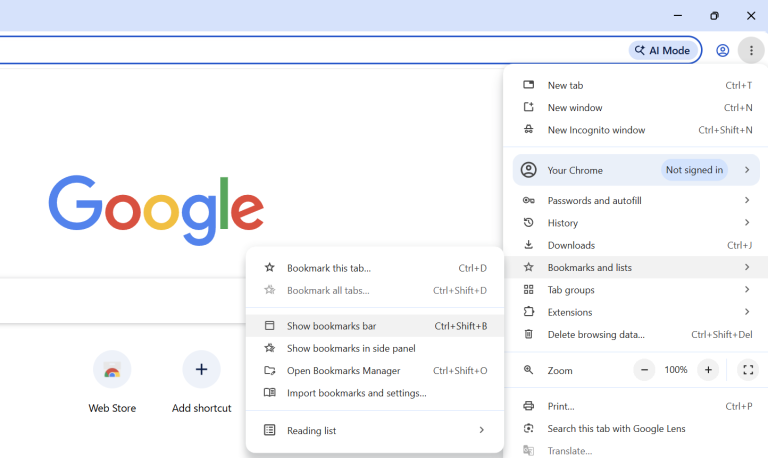Viewport: 768px width, 458px height.
Task: Click the Bookmark this tab star icon
Action: tap(269, 267)
